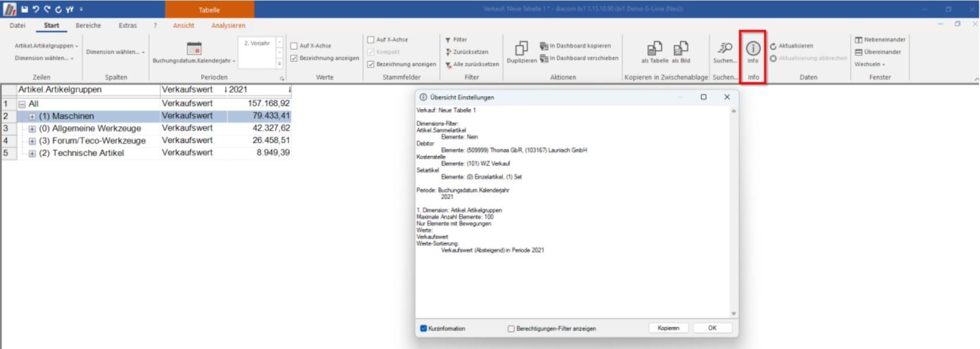Click the periods list scroll-up arrow
Screen dimensions: 980x349
pos(280,42)
